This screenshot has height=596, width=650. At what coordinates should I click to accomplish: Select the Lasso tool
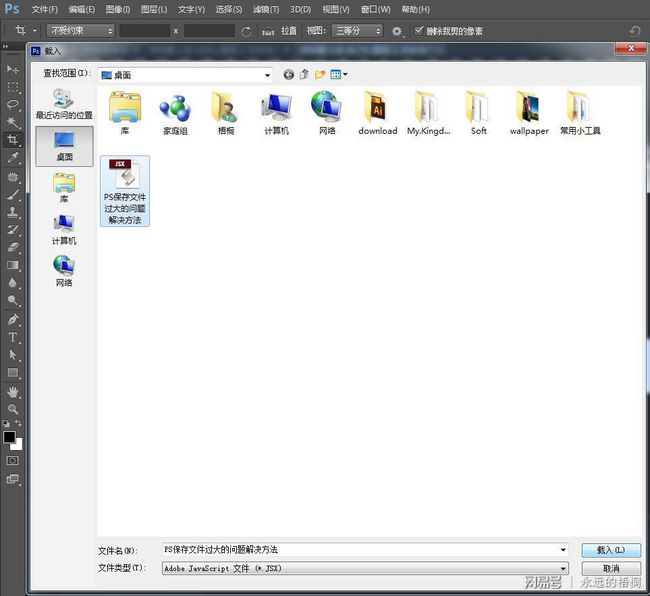[x=12, y=104]
